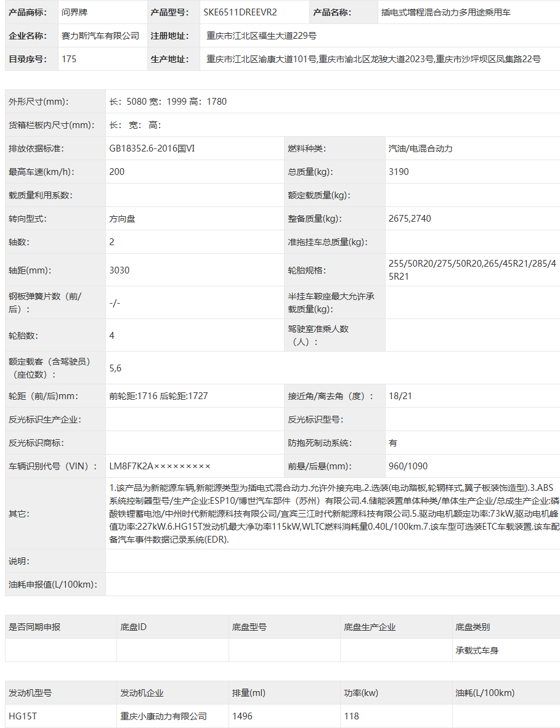Click the 发动机企业 column header

pyautogui.click(x=142, y=693)
